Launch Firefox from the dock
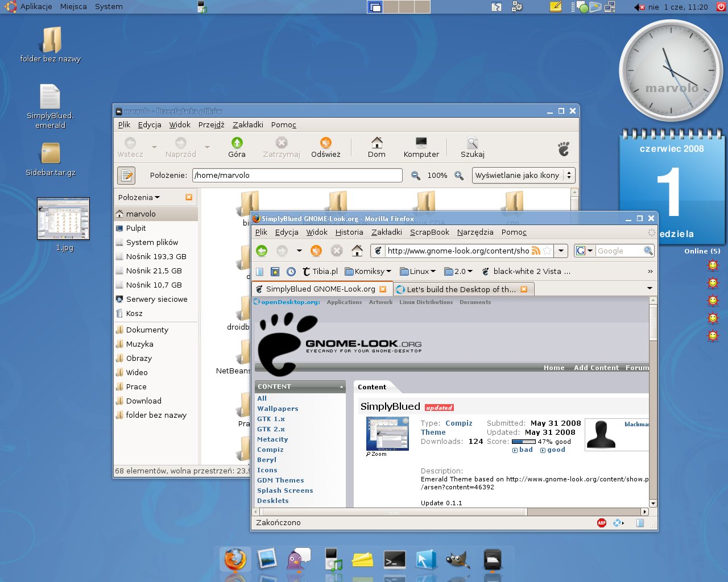Image resolution: width=728 pixels, height=582 pixels. (235, 559)
